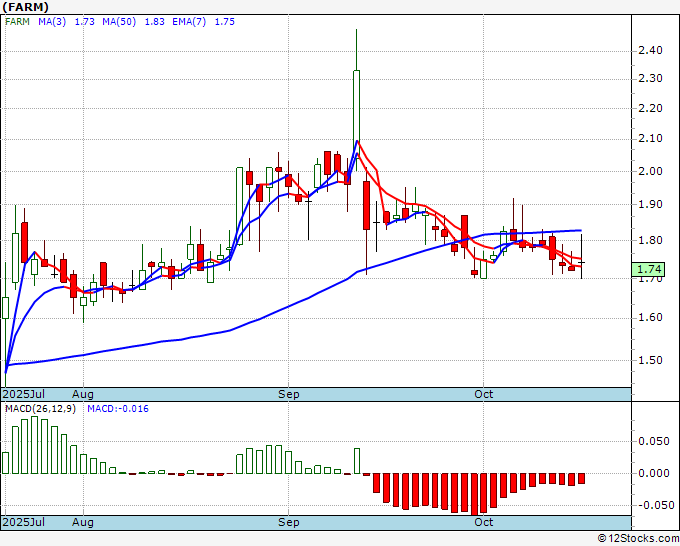
Task: Click Oct on the MACD panel axis
Action: pos(484,522)
